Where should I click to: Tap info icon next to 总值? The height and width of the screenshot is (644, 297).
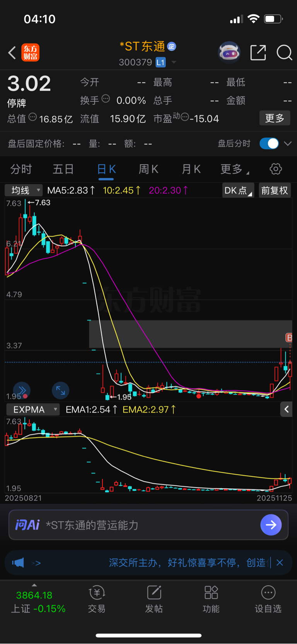pyautogui.click(x=33, y=117)
